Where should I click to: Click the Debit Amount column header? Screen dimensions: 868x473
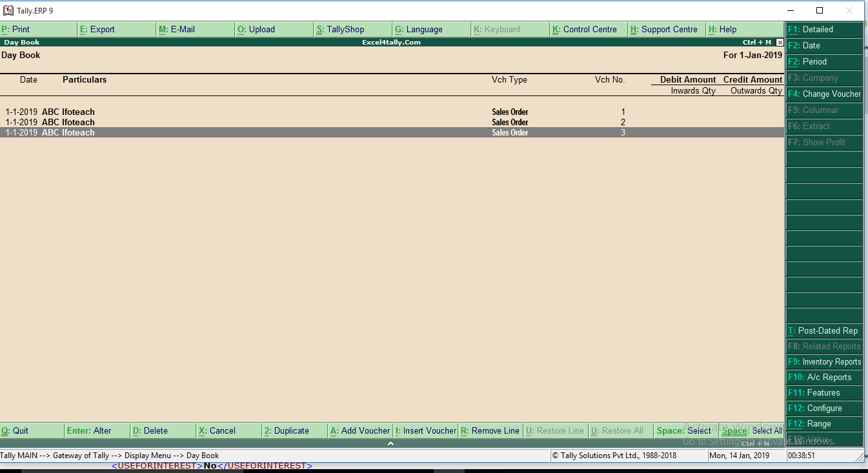pyautogui.click(x=688, y=80)
